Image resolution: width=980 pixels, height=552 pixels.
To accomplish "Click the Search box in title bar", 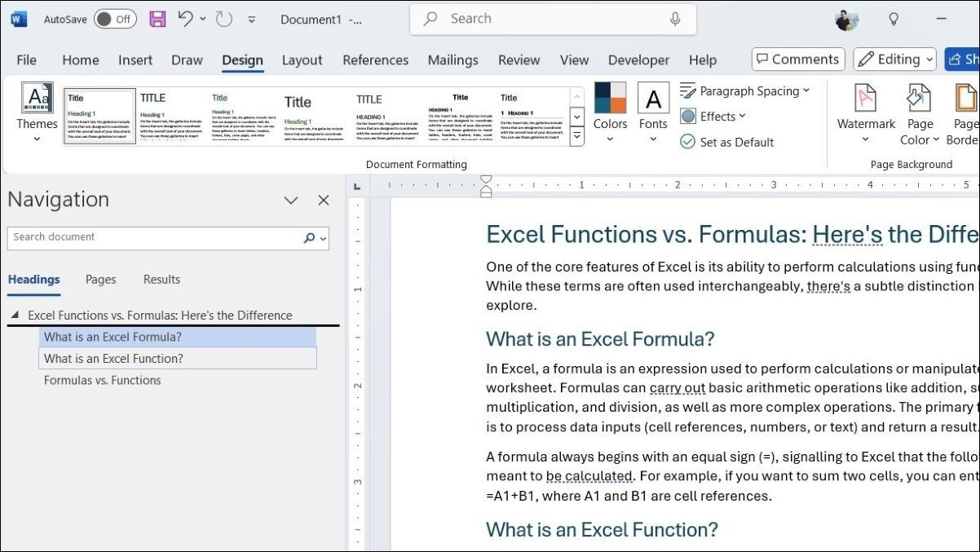I will (x=553, y=19).
